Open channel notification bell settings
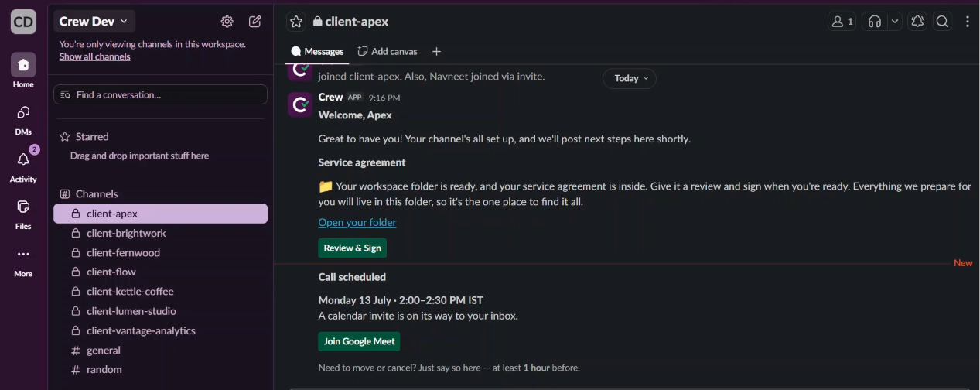This screenshot has width=980, height=390. (x=917, y=22)
